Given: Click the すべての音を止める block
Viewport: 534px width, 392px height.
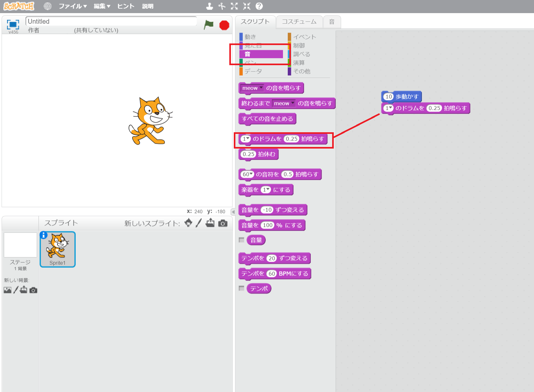Looking at the screenshot, I should pyautogui.click(x=267, y=119).
